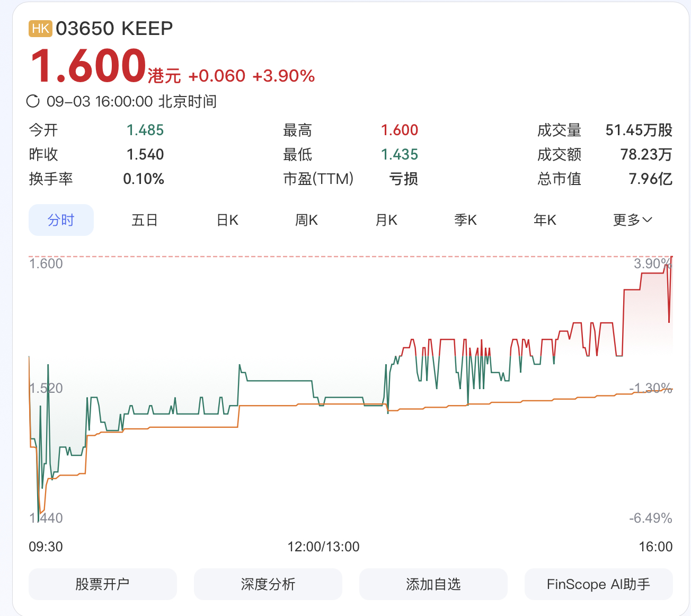Switch to the 年K tab
Viewport: 691px width, 616px height.
pyautogui.click(x=545, y=220)
